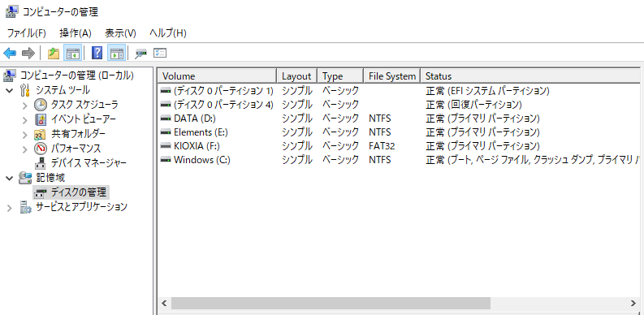Select (ディスク 0 パーティション 4) volume name
Image resolution: width=644 pixels, height=315 pixels.
tap(223, 105)
